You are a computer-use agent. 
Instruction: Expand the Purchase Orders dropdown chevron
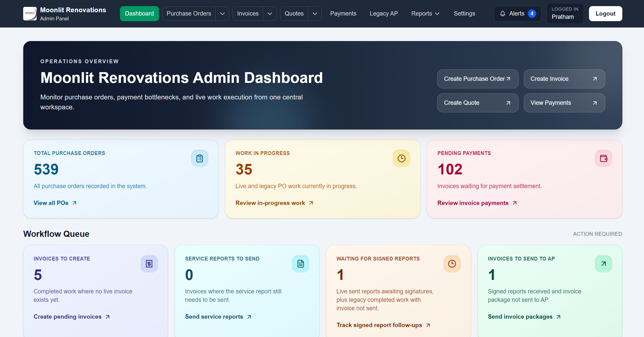pyautogui.click(x=222, y=14)
